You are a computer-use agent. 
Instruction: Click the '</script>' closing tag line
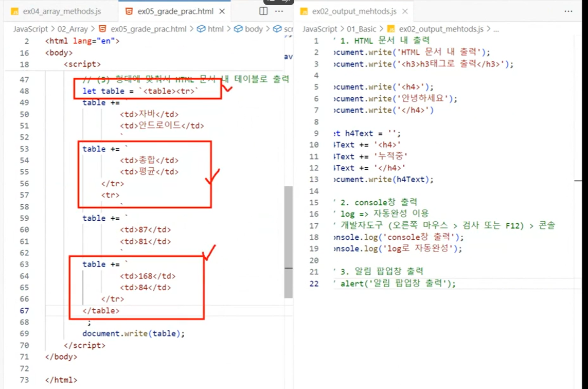[84, 345]
